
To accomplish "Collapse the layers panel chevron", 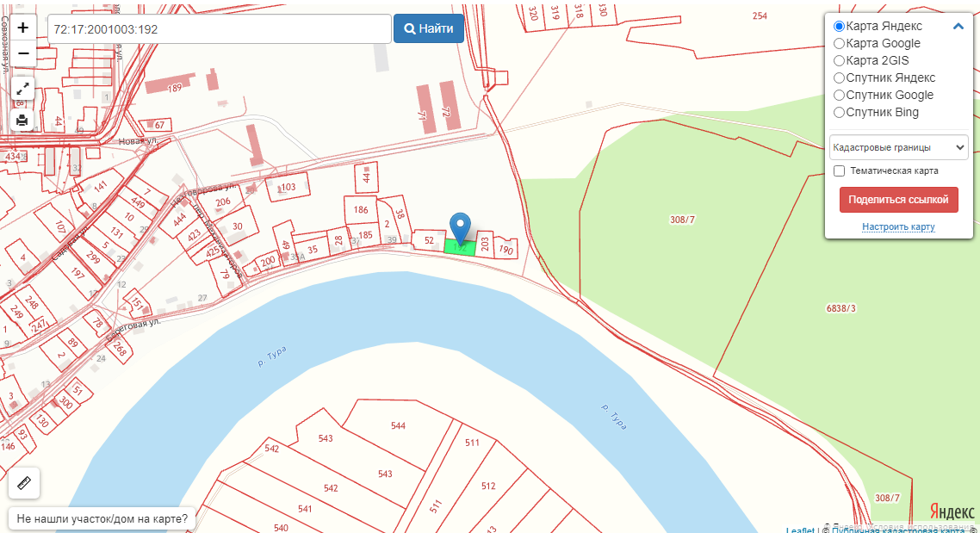I will (x=958, y=26).
